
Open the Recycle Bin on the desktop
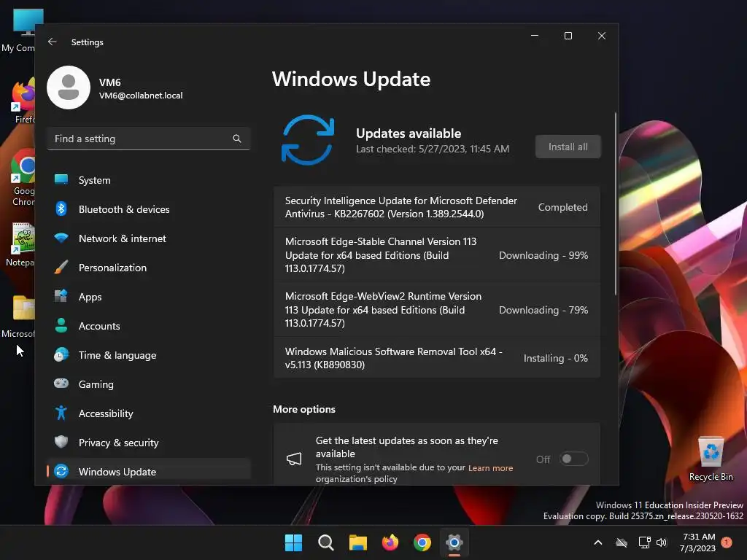coord(711,459)
